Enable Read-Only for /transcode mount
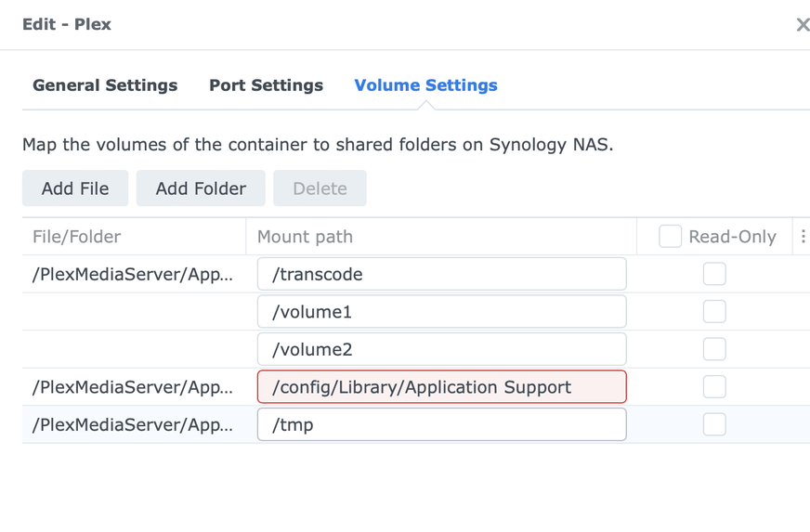The height and width of the screenshot is (532, 810). click(x=714, y=274)
